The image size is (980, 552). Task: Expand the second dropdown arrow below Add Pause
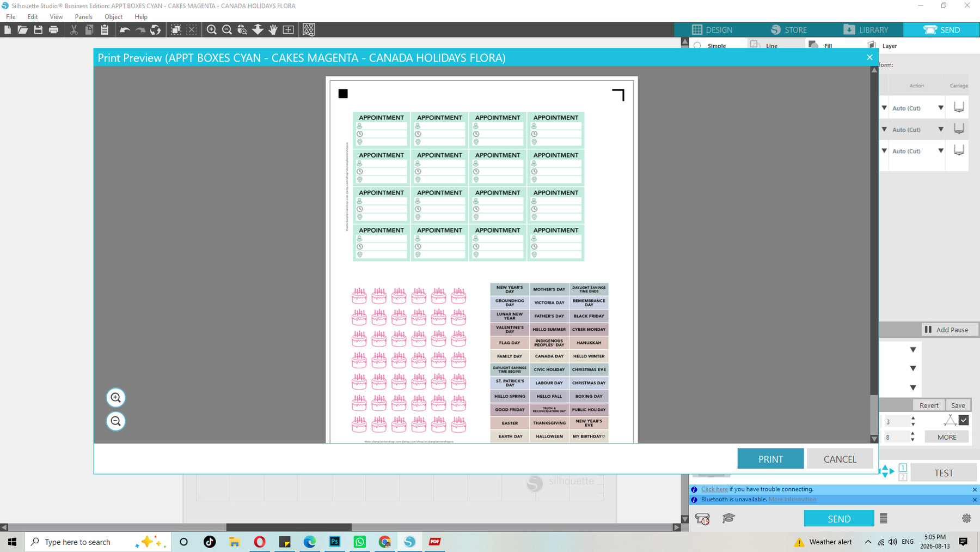pyautogui.click(x=913, y=369)
